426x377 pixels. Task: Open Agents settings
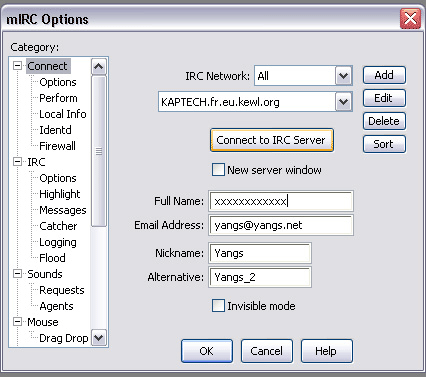pos(56,306)
